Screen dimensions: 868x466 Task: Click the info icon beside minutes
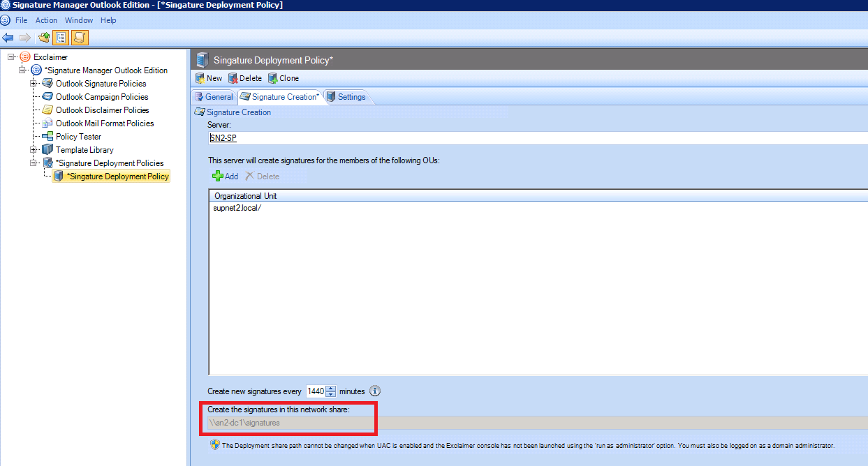click(374, 391)
